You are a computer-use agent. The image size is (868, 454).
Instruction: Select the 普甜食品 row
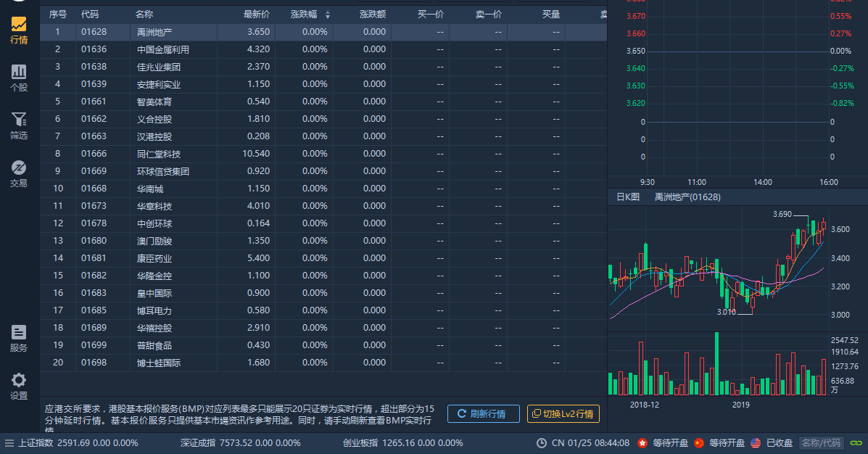(323, 345)
